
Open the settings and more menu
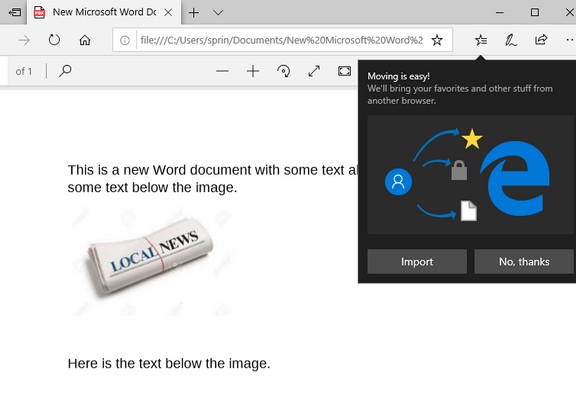coord(570,40)
